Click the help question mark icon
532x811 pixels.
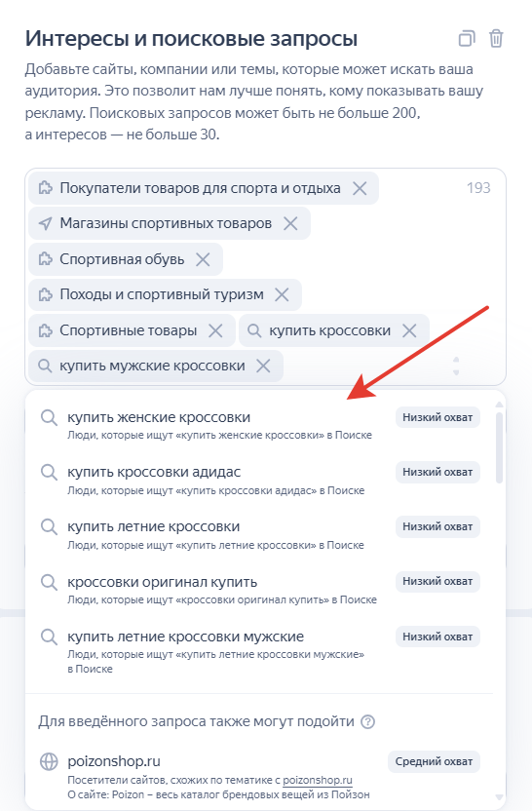367,721
